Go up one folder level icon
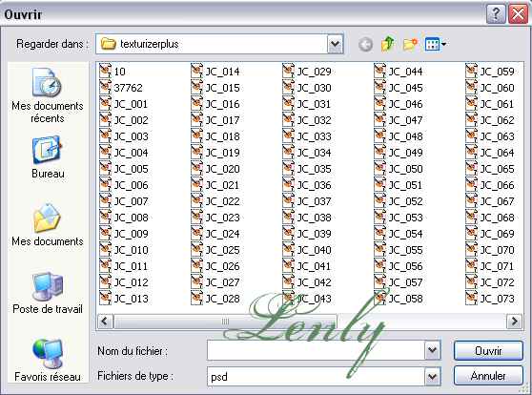This screenshot has width=532, height=395. click(x=388, y=44)
